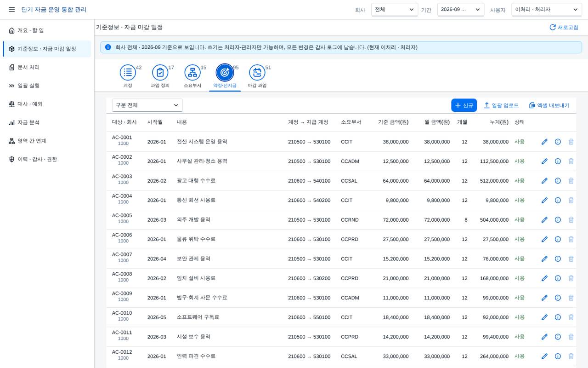Open 문서 처리 in sidebar
Screen dimensions: 588x368
coord(47,67)
